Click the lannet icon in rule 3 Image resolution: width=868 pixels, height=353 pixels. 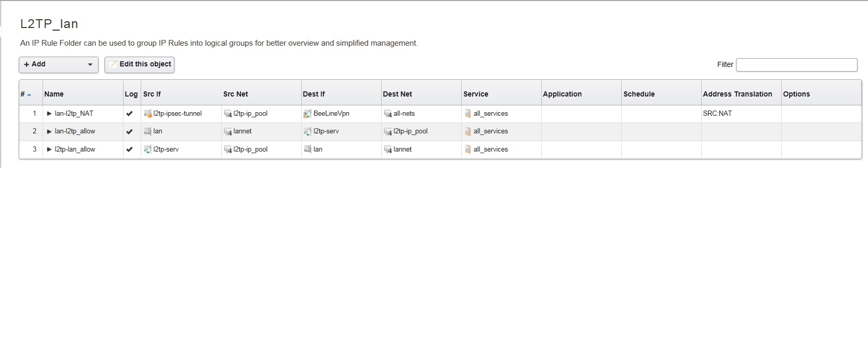click(388, 150)
